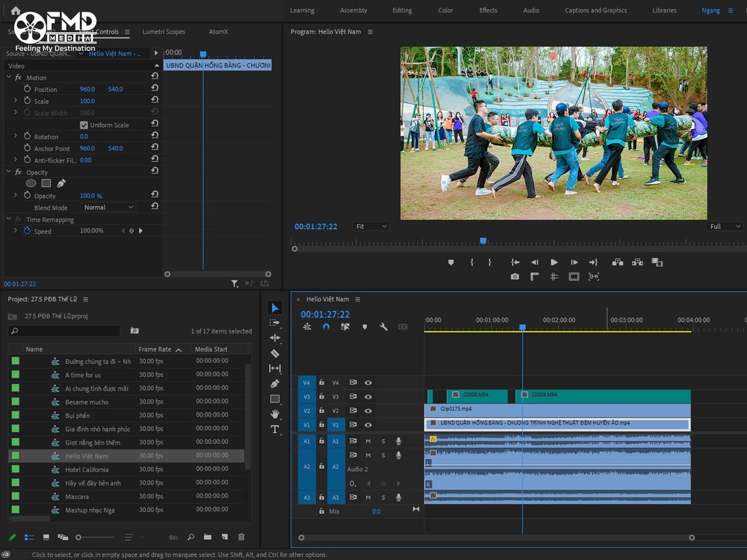Hide track V3 with its eye icon
The height and width of the screenshot is (560, 747).
[x=368, y=397]
